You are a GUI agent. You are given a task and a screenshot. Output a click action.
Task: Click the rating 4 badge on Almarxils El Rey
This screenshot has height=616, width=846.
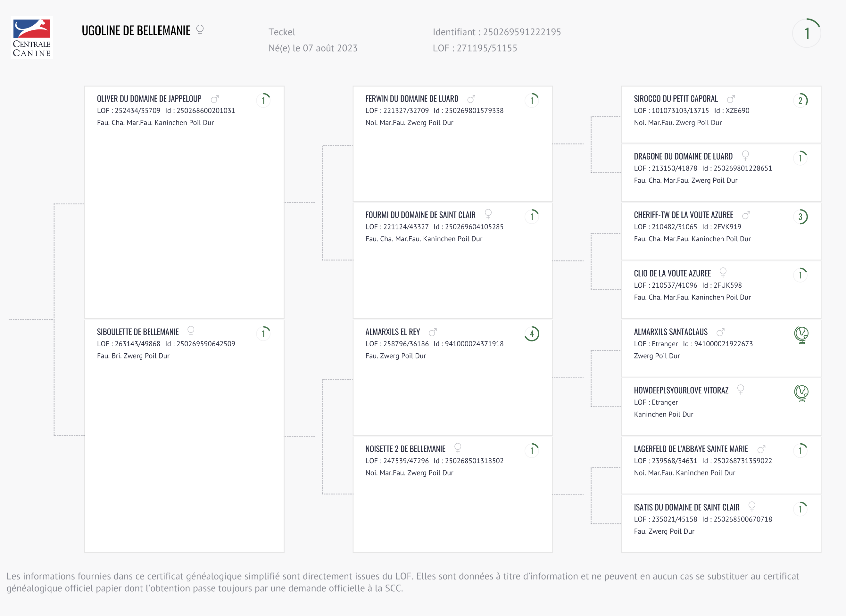tap(532, 334)
